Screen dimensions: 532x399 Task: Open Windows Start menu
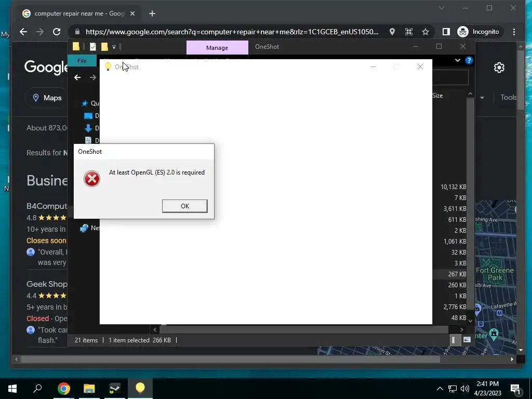point(12,389)
